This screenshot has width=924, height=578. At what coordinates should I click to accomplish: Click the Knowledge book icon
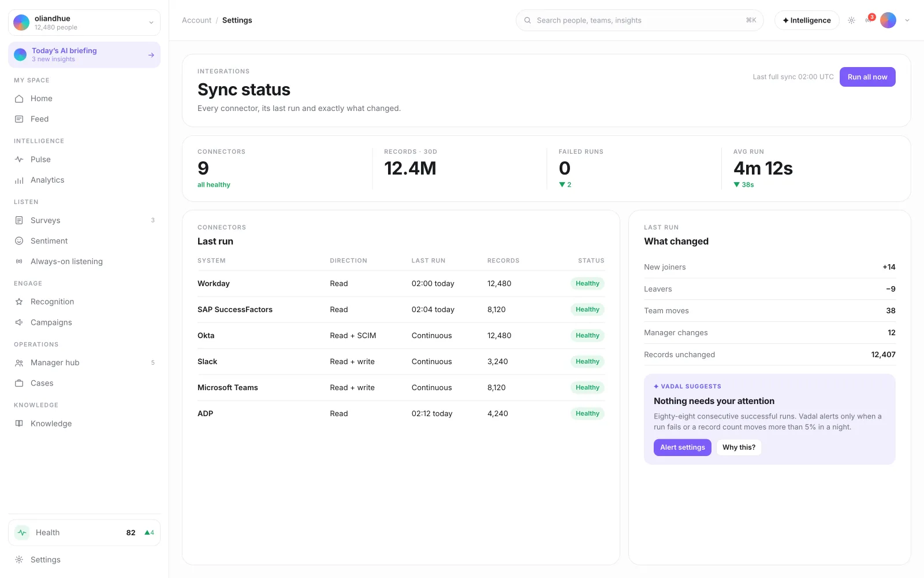point(19,424)
